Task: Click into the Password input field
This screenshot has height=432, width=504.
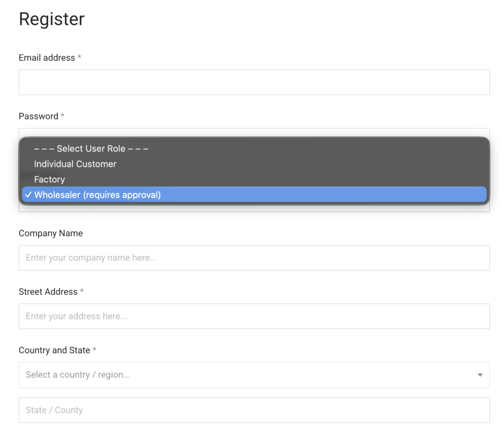Action: [254, 132]
